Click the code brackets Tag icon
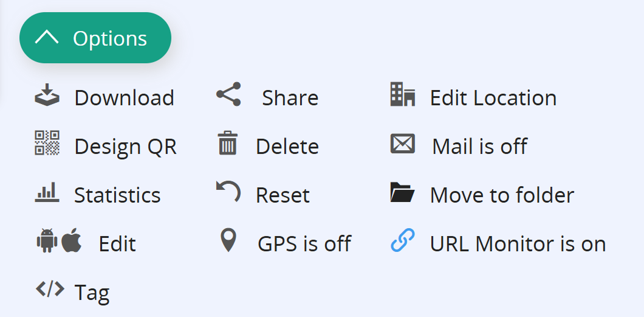 click(49, 290)
